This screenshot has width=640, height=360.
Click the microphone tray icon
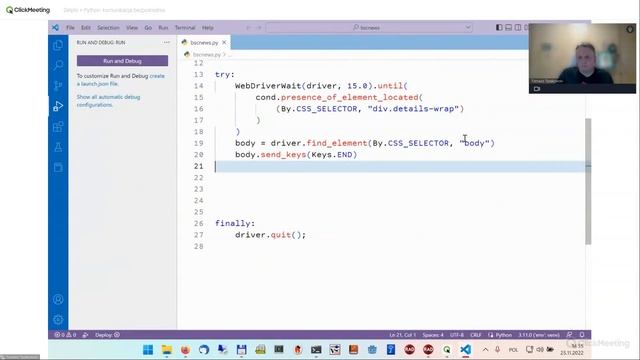pos(498,350)
